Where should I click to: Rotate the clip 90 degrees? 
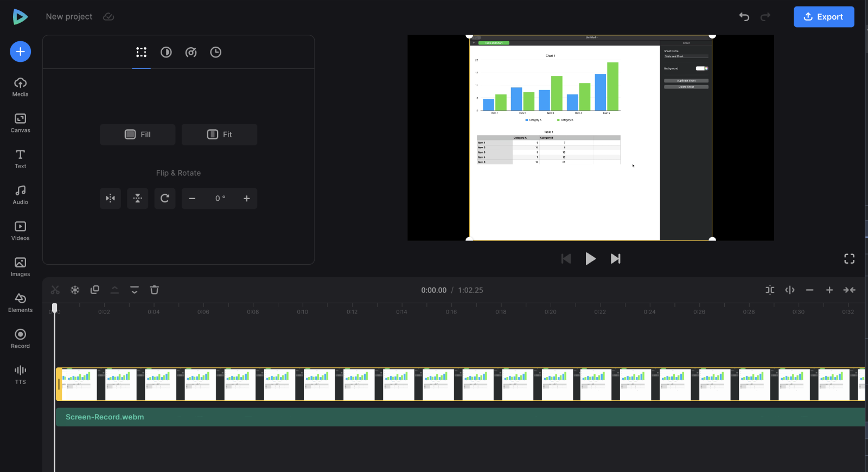point(165,199)
